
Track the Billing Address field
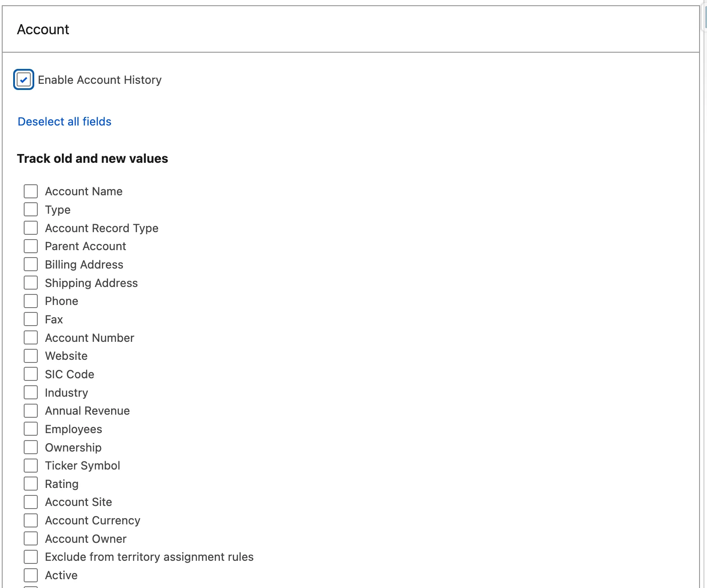[31, 265]
